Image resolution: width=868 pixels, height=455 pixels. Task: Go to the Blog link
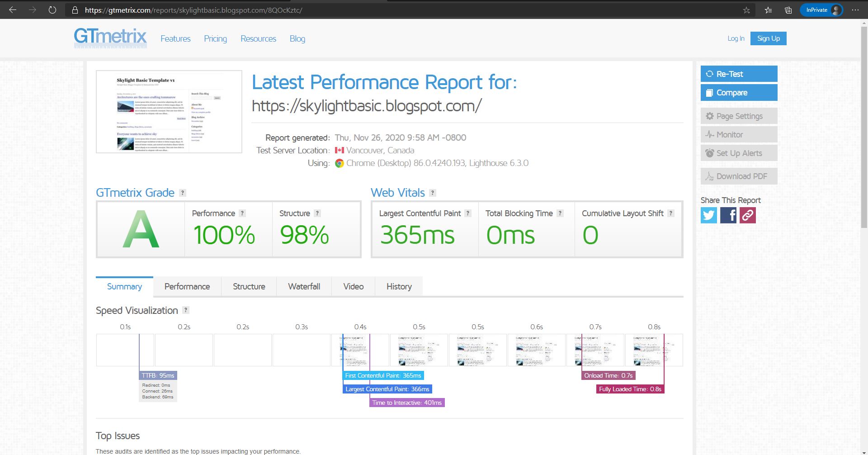(297, 39)
